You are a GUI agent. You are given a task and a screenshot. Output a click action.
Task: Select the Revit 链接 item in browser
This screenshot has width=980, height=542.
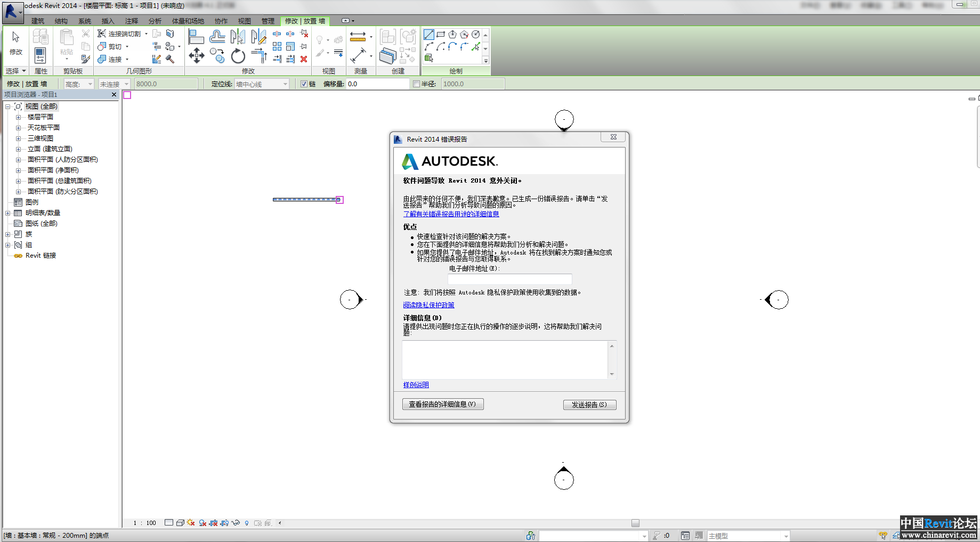click(41, 256)
